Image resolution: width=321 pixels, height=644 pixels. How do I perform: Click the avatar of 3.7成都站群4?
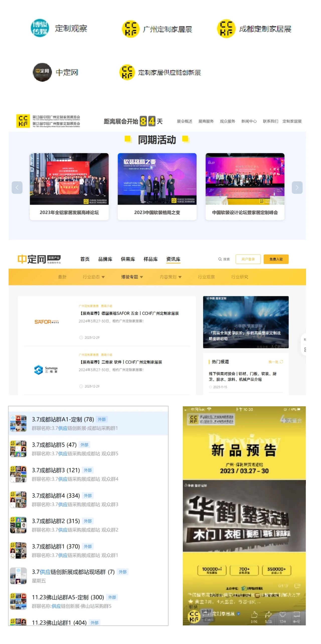coord(18,500)
